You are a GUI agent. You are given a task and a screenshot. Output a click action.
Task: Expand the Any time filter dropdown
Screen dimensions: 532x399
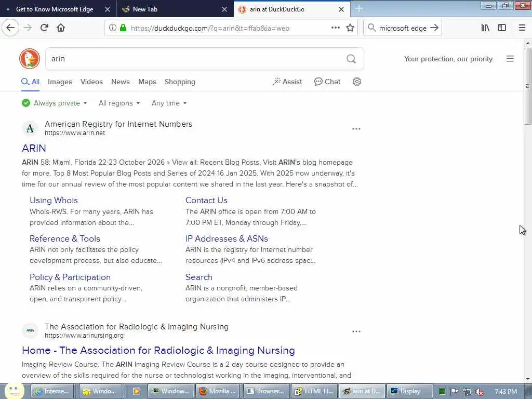tap(169, 103)
